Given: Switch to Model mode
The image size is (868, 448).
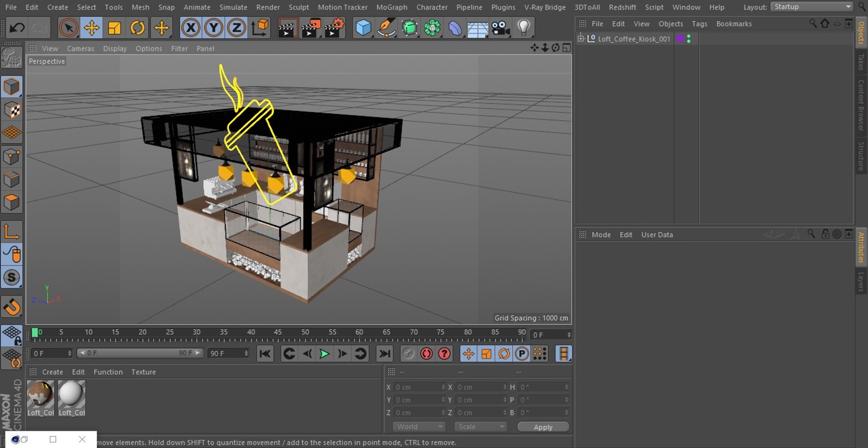Looking at the screenshot, I should pyautogui.click(x=12, y=87).
